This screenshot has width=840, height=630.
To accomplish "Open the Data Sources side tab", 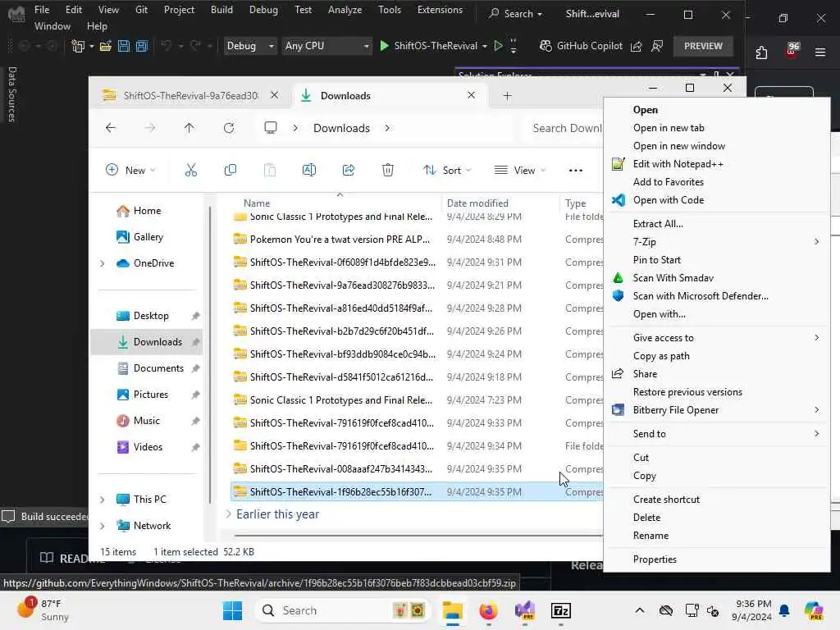I will pyautogui.click(x=11, y=94).
